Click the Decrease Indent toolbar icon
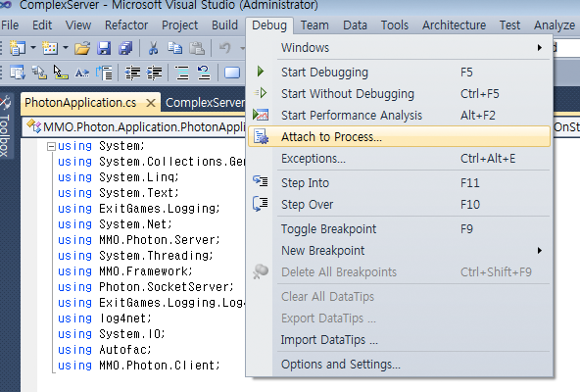 pos(132,73)
